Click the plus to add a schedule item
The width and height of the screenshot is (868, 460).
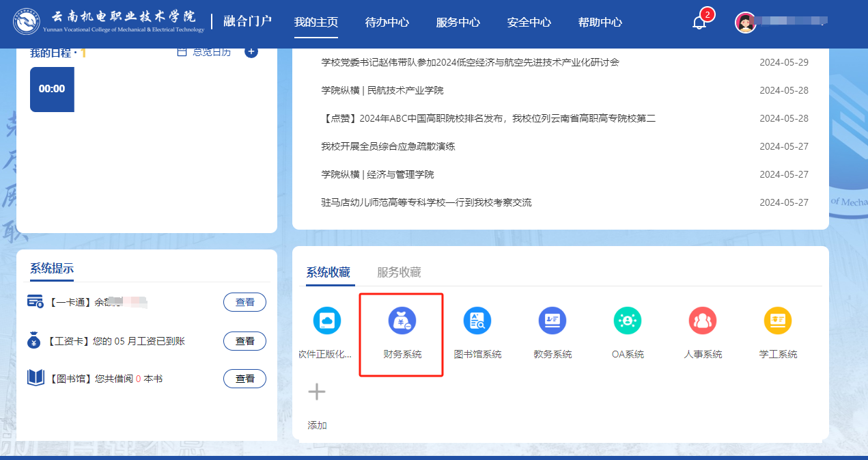point(251,51)
